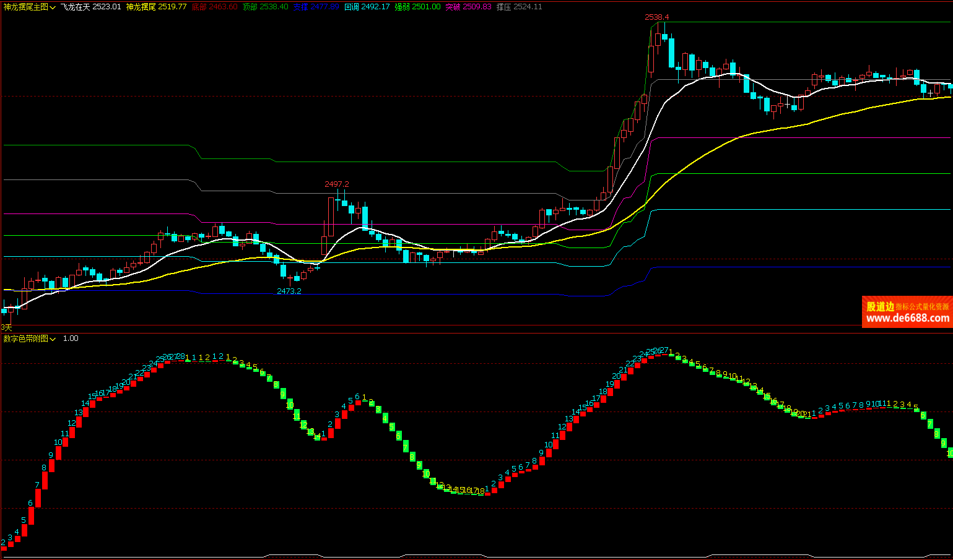The height and width of the screenshot is (560, 953).
Task: Click the 3天 period label
Action: pyautogui.click(x=6, y=327)
